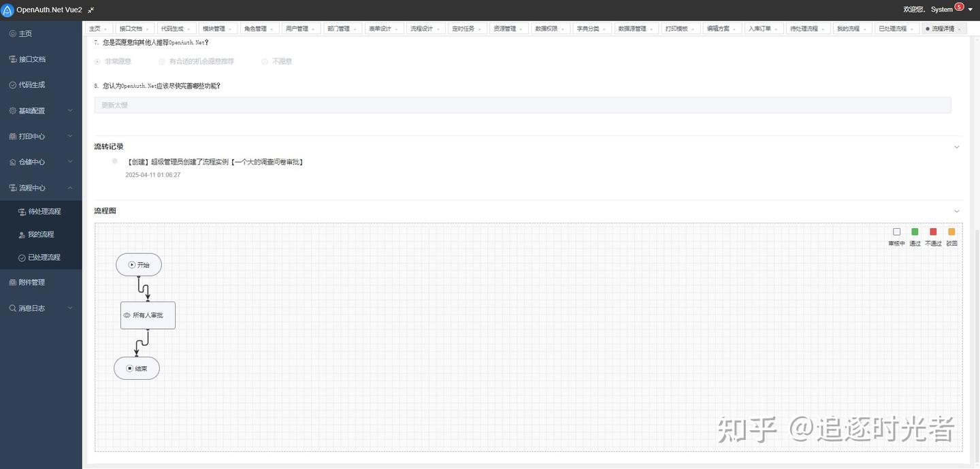Collapse the 流转记录 section
The width and height of the screenshot is (980, 469).
coord(956,146)
